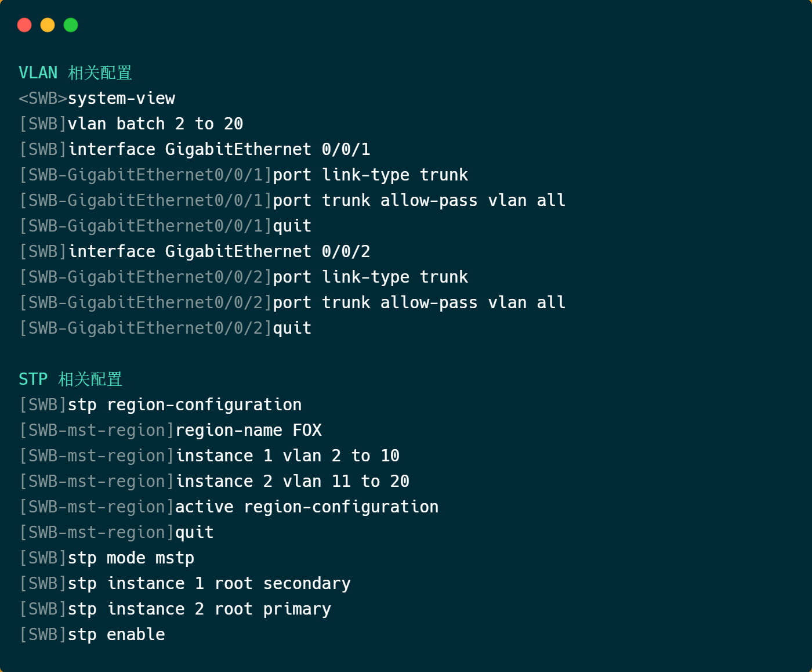
Task: Select the 'interface GigabitEthernet 0/0/1' line
Action: (x=194, y=149)
